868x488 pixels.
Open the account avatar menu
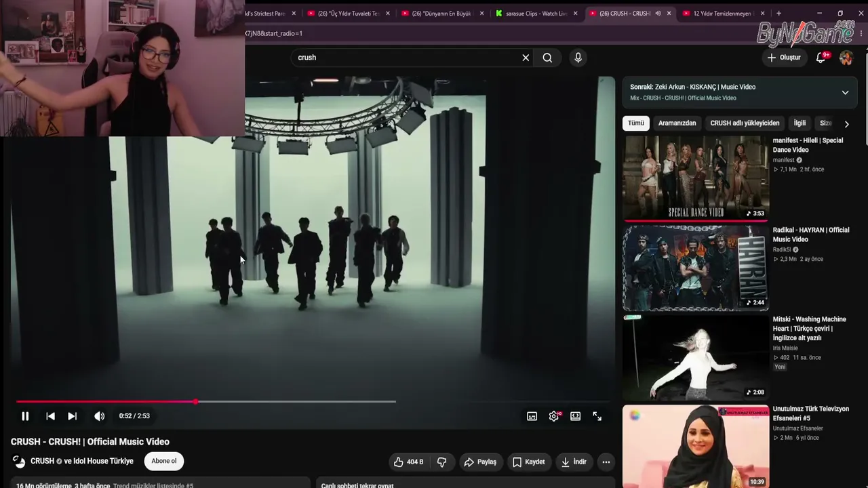(x=846, y=58)
